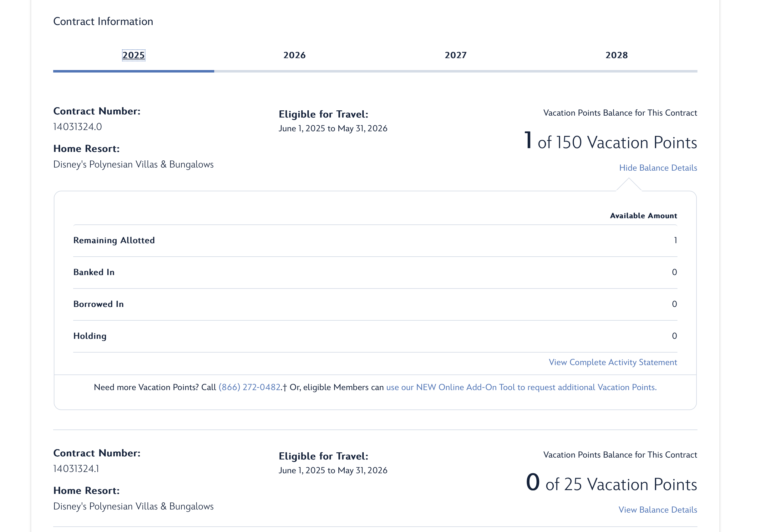Select the Holding row label
Screen dimensions: 760x532
click(x=90, y=336)
